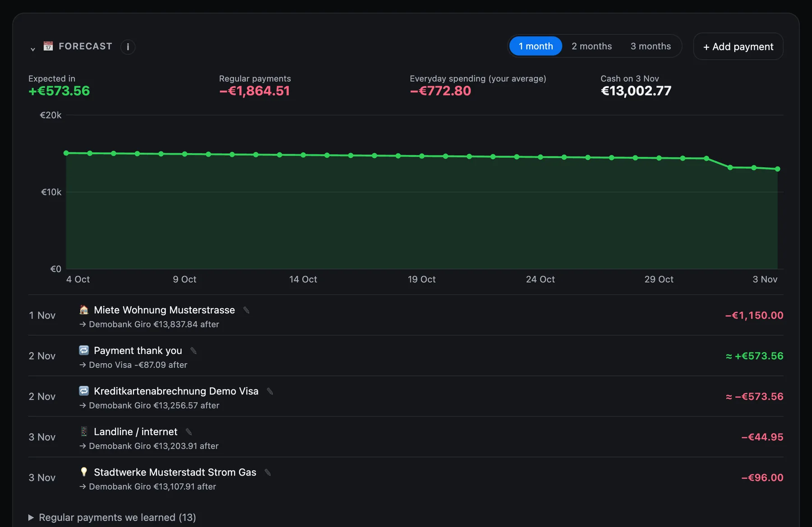
Task: Edit Miete Wohnung Musterstrasse pencil icon
Action: point(246,310)
